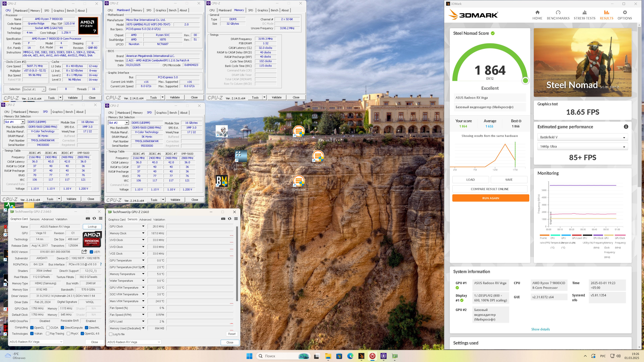Click the info icon next to Best score
Image resolution: width=644 pixels, height=362 pixels.
pos(520,121)
